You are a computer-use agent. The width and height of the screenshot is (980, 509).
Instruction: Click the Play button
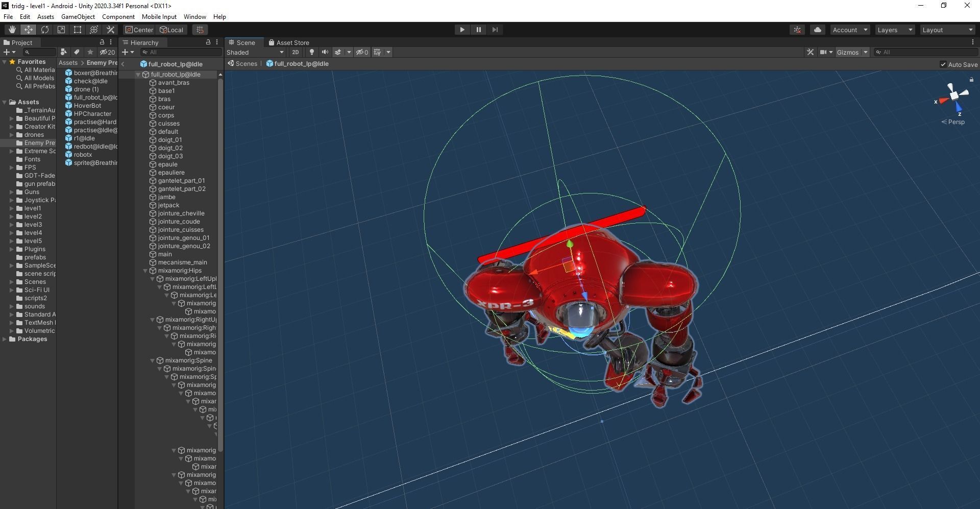[x=462, y=30]
